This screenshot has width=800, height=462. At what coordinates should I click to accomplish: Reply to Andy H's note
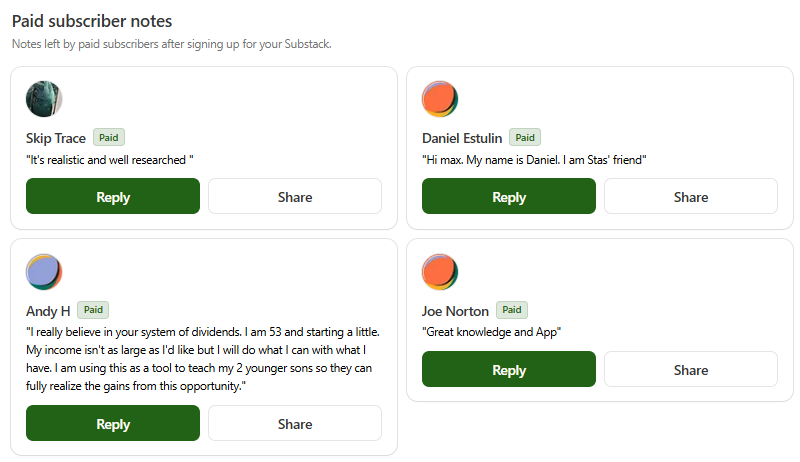pos(113,424)
